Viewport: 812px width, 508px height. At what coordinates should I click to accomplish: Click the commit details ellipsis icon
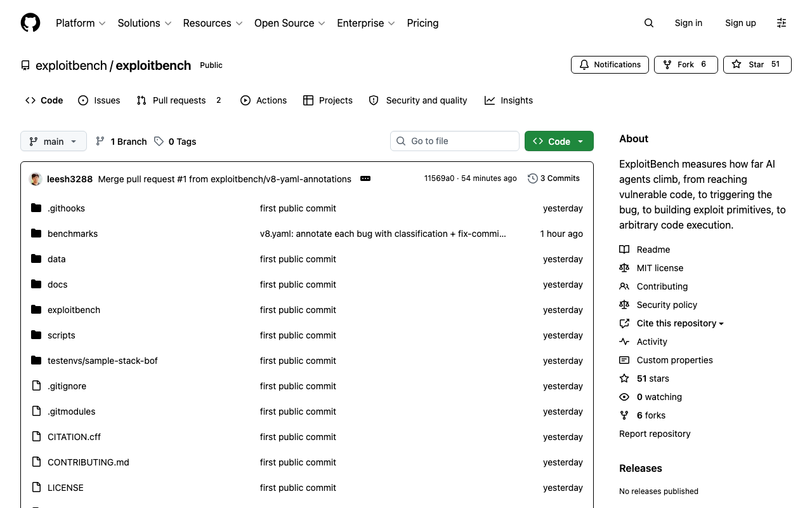click(365, 178)
